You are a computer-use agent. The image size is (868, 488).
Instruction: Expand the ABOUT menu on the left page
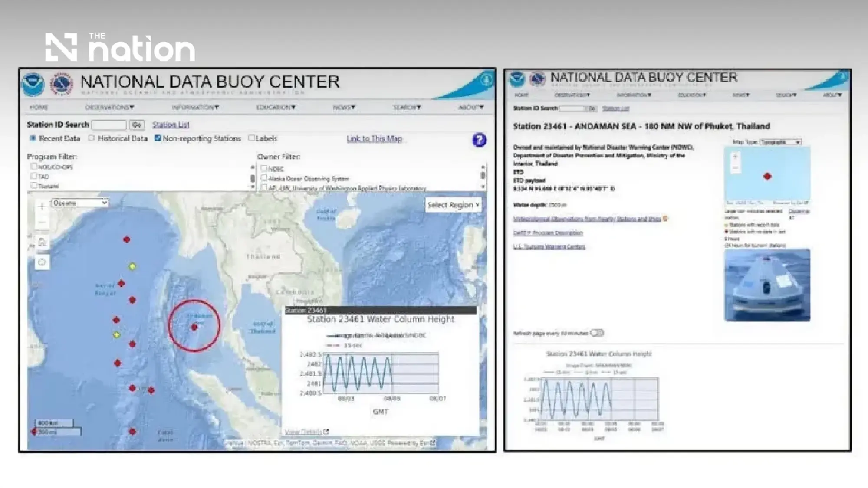coord(471,107)
